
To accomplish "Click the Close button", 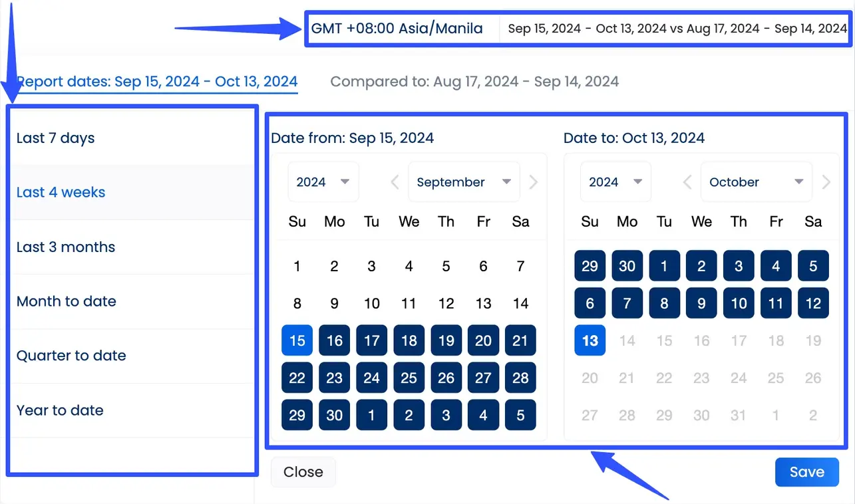I will click(x=303, y=471).
